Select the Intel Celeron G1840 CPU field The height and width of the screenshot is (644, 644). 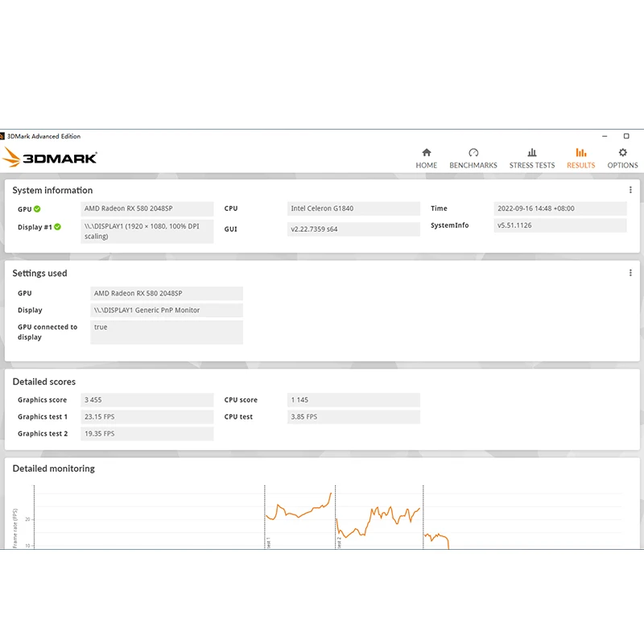[353, 208]
